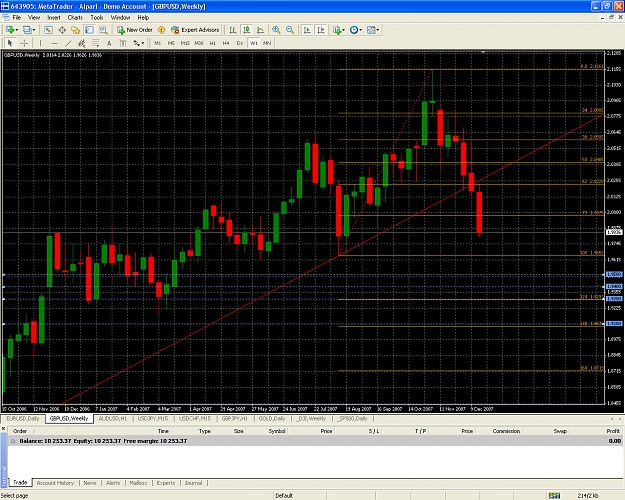Switch to EURUSD,Daily chart tab
This screenshot has height=500, width=625.
pyautogui.click(x=23, y=419)
